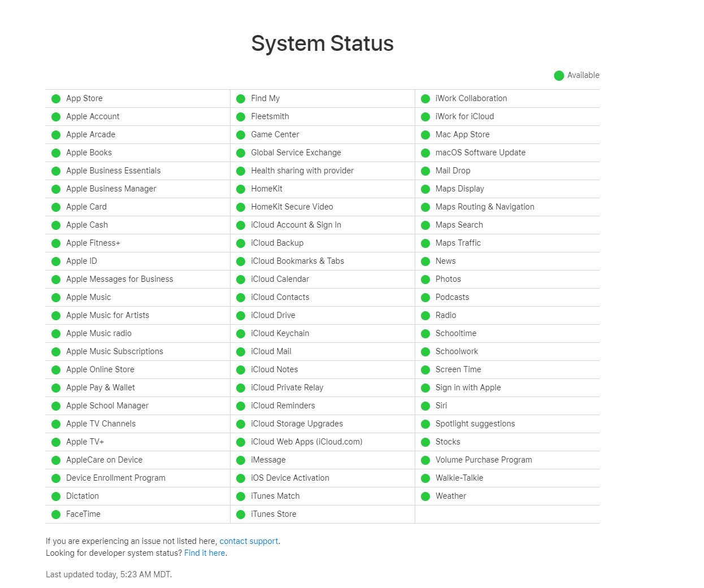The image size is (704, 588).
Task: Click the Available legend green dot
Action: [559, 76]
